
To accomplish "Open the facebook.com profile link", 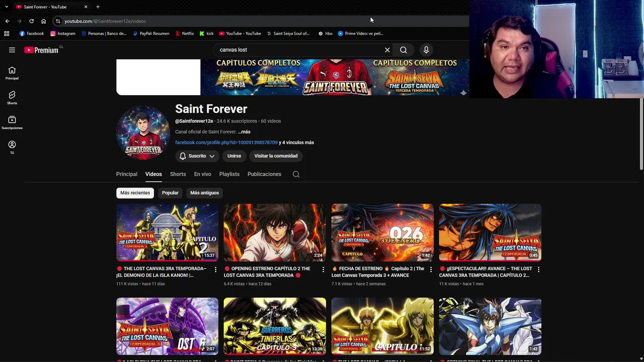I will (226, 142).
